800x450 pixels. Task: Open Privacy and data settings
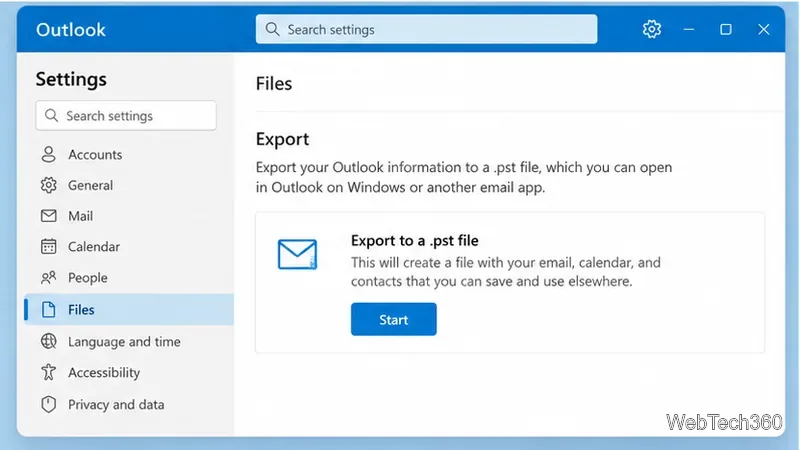(129, 404)
